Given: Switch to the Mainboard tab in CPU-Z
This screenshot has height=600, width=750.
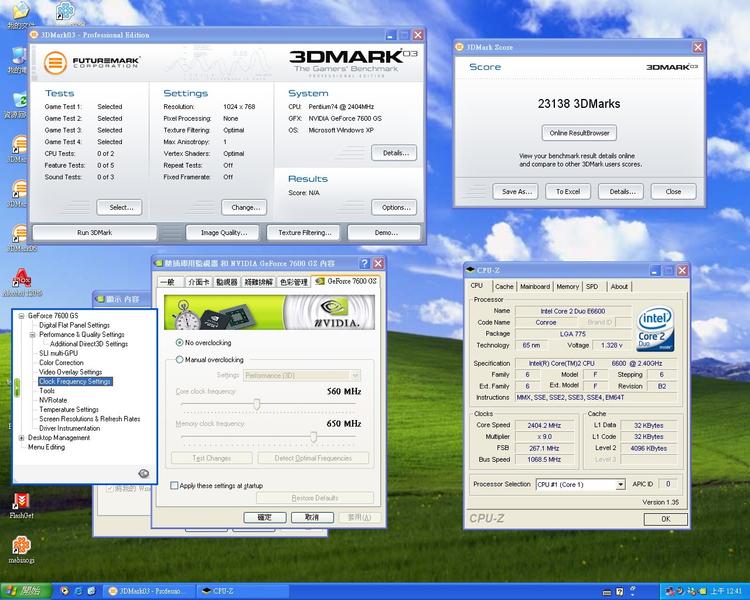Looking at the screenshot, I should 535,287.
